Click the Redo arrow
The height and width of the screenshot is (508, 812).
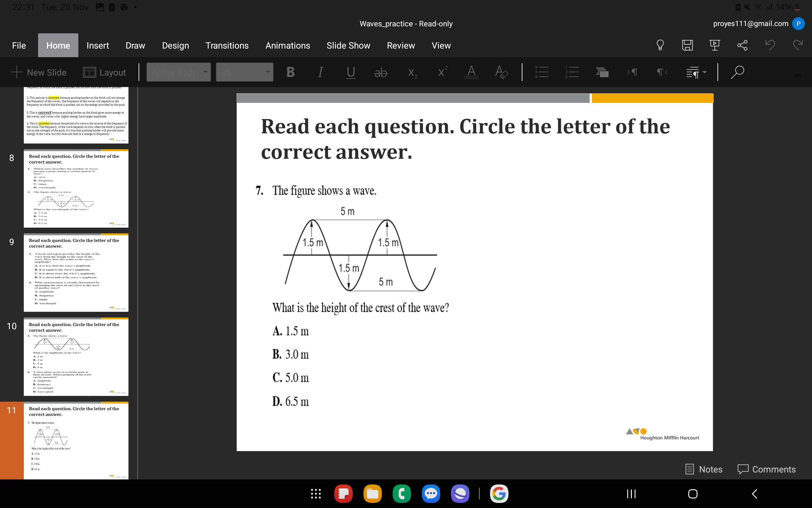pos(798,45)
